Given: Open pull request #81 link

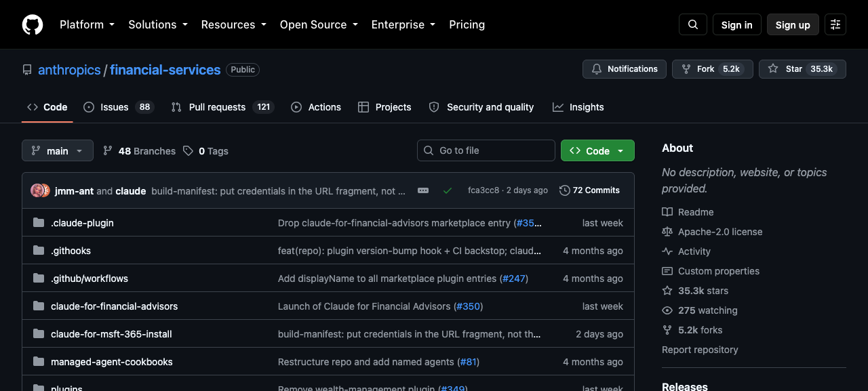Looking at the screenshot, I should 468,362.
